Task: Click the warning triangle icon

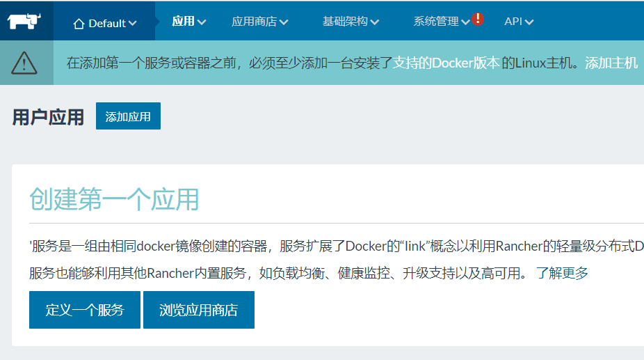Action: point(24,63)
